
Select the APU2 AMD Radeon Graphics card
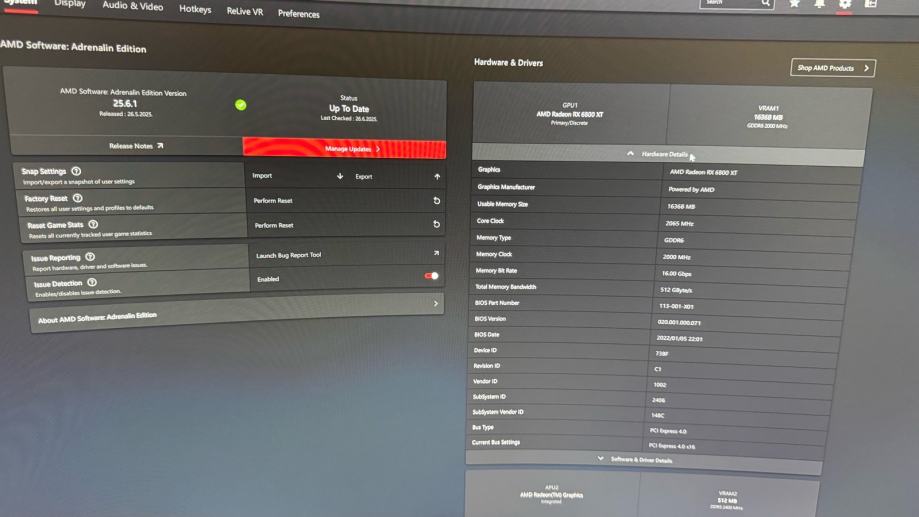point(552,494)
